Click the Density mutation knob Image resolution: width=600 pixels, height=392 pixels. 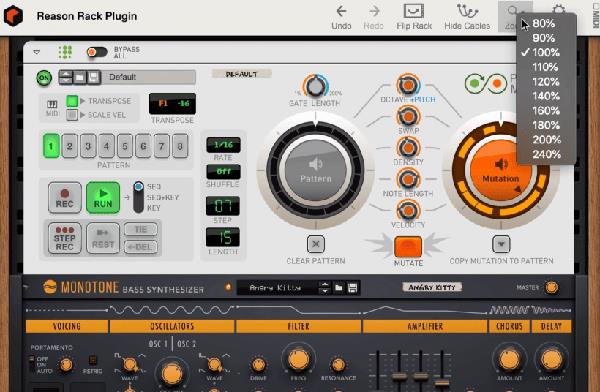coord(408,147)
